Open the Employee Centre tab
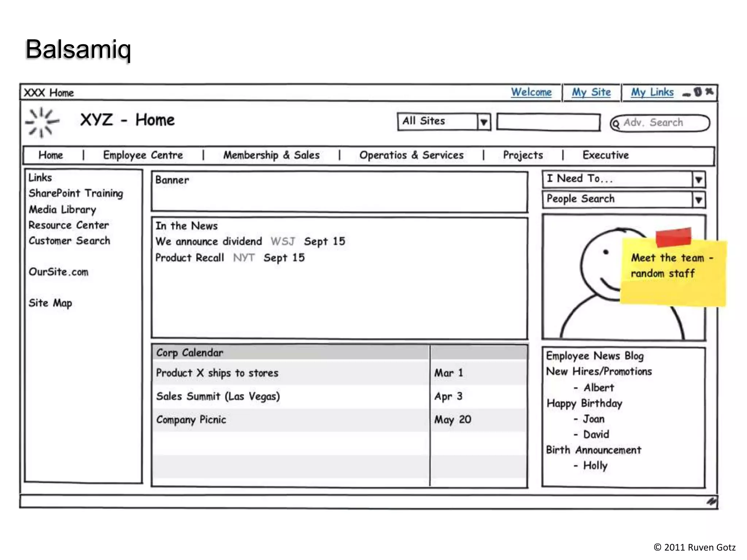This screenshot has height=560, width=747. [x=143, y=155]
